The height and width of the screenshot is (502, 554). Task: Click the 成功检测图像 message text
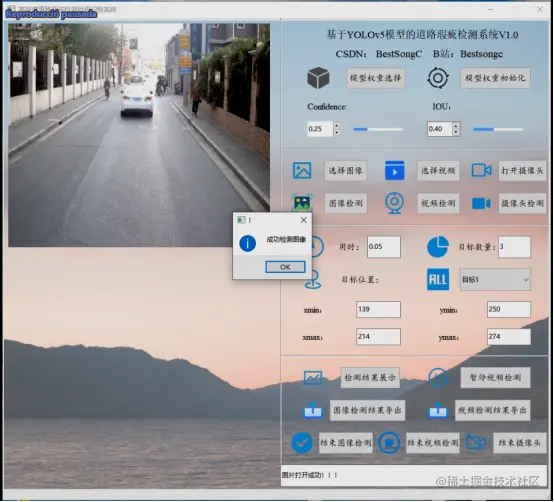(x=286, y=240)
